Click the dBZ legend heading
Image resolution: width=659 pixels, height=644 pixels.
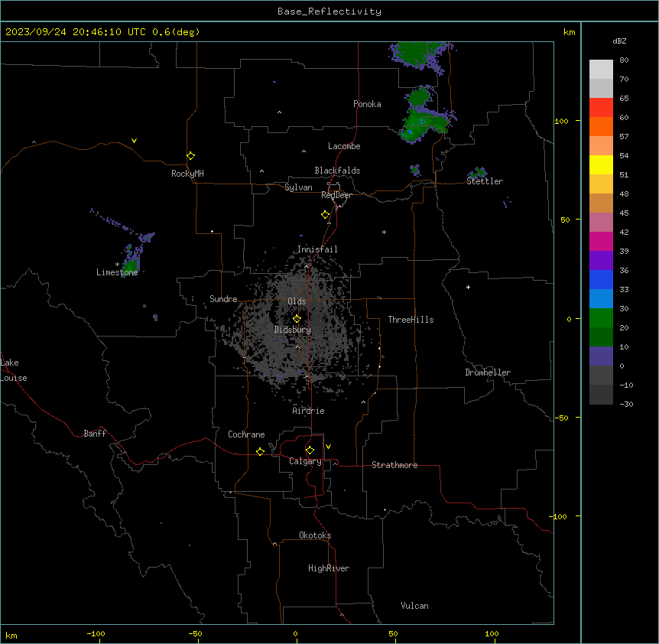[619, 41]
